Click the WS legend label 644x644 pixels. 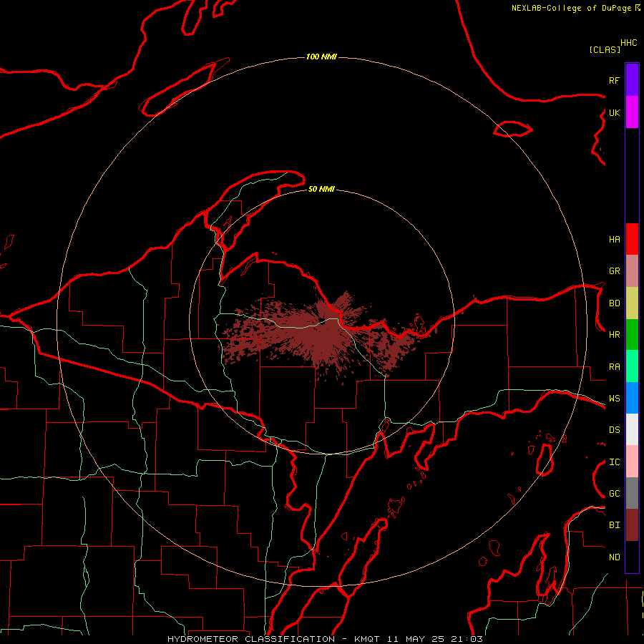pos(615,399)
